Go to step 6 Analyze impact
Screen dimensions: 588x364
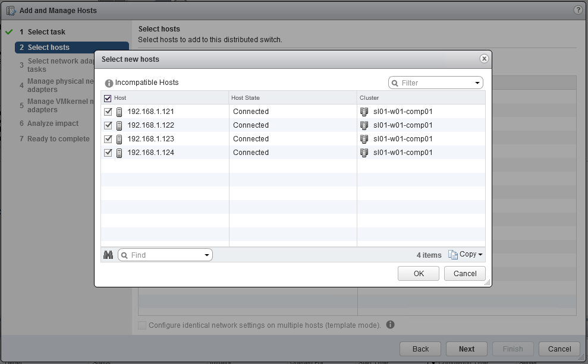pos(49,123)
